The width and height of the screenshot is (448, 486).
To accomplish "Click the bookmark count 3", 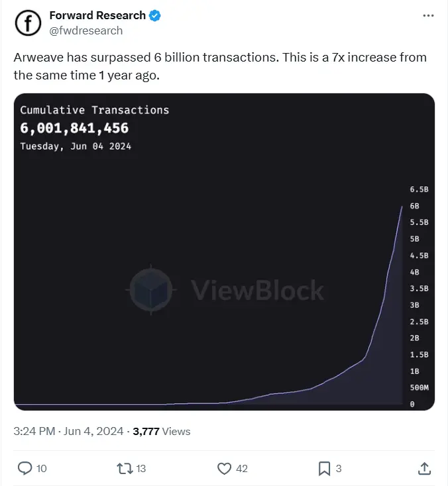I will [x=339, y=468].
